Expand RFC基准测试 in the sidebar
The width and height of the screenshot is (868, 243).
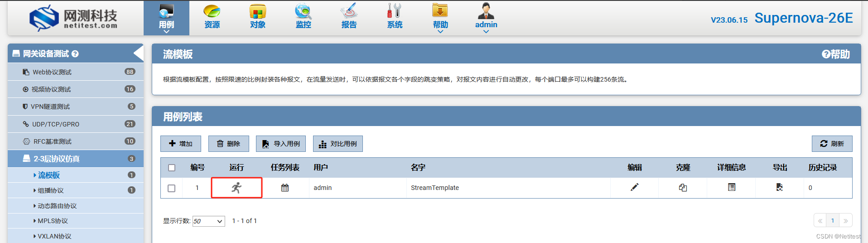coord(76,141)
